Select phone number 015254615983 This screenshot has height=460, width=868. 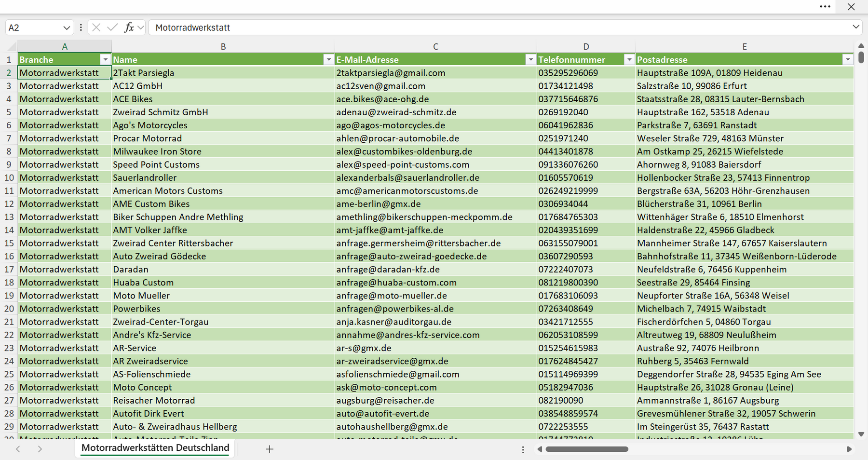coord(586,348)
